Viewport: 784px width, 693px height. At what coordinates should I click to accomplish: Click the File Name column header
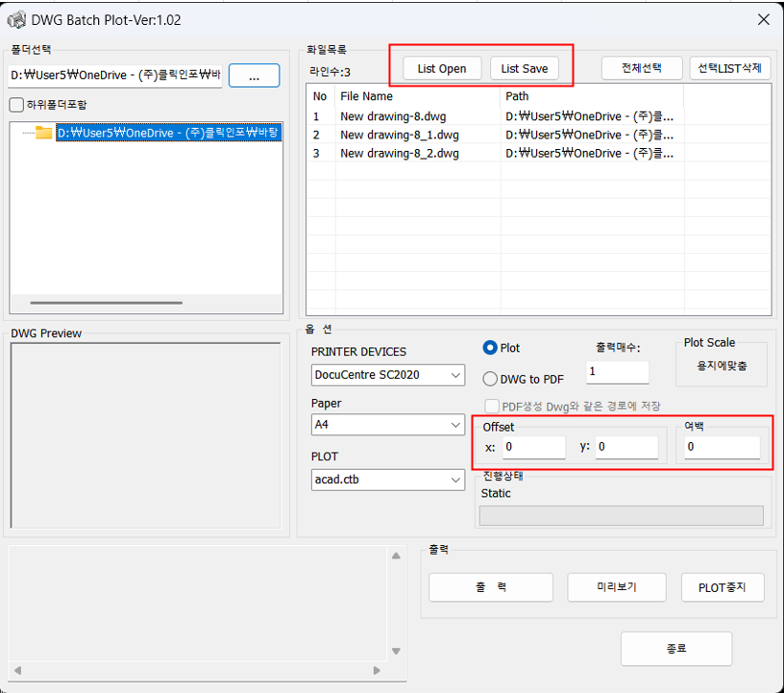coord(367,96)
